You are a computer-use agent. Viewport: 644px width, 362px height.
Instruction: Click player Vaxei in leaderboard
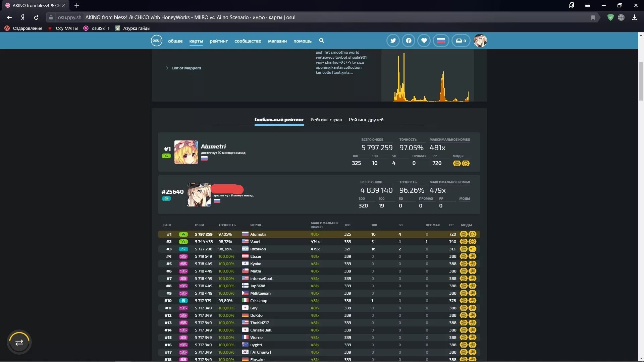point(255,242)
